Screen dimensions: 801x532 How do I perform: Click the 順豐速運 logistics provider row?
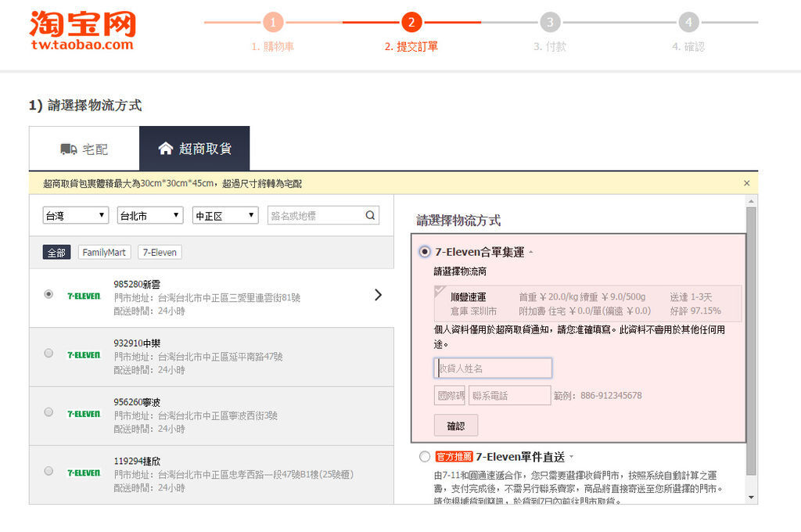click(587, 304)
